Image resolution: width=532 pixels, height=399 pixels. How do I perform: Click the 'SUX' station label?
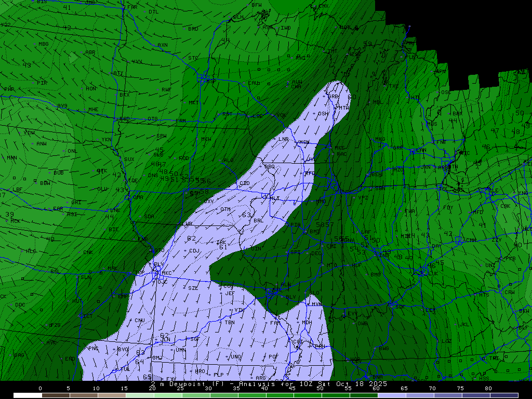[x=129, y=159]
